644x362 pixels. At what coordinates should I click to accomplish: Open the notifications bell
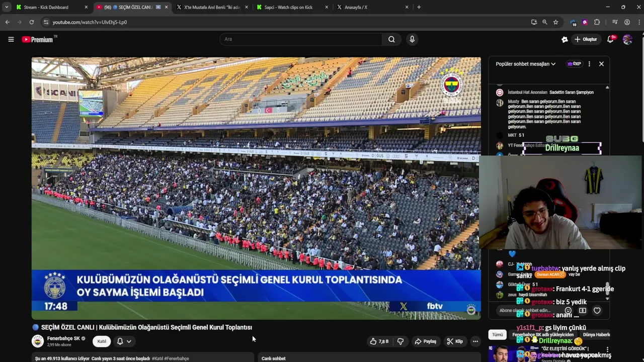tap(611, 39)
